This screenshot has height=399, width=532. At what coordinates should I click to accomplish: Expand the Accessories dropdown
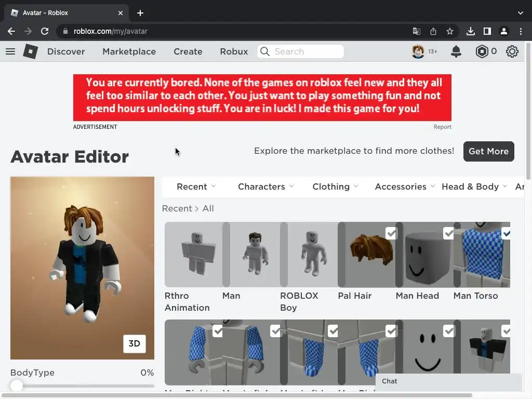pyautogui.click(x=405, y=187)
